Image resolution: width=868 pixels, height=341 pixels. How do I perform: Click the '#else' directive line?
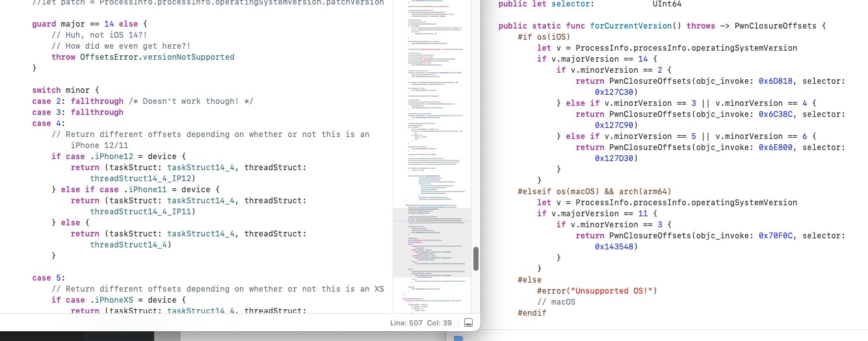(x=529, y=281)
